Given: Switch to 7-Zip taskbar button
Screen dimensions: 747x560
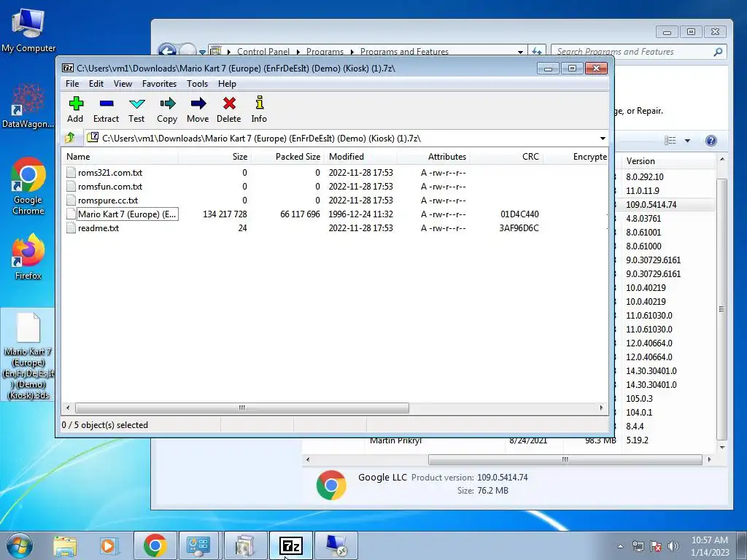Looking at the screenshot, I should (291, 545).
